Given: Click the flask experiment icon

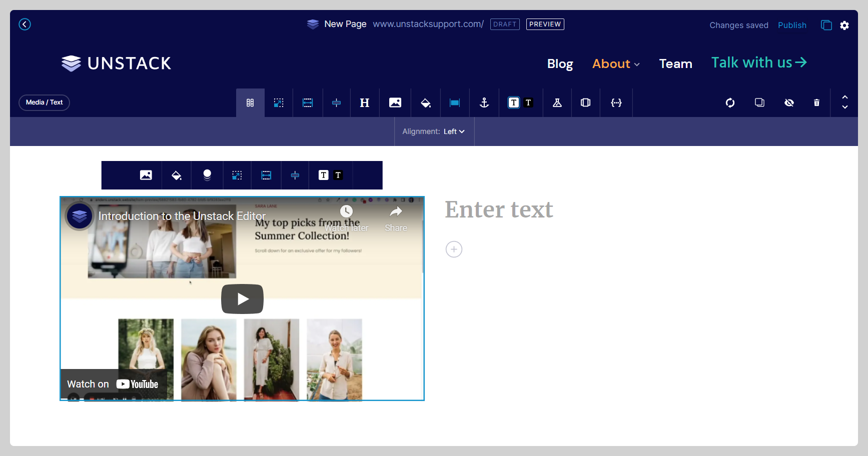Looking at the screenshot, I should 557,102.
